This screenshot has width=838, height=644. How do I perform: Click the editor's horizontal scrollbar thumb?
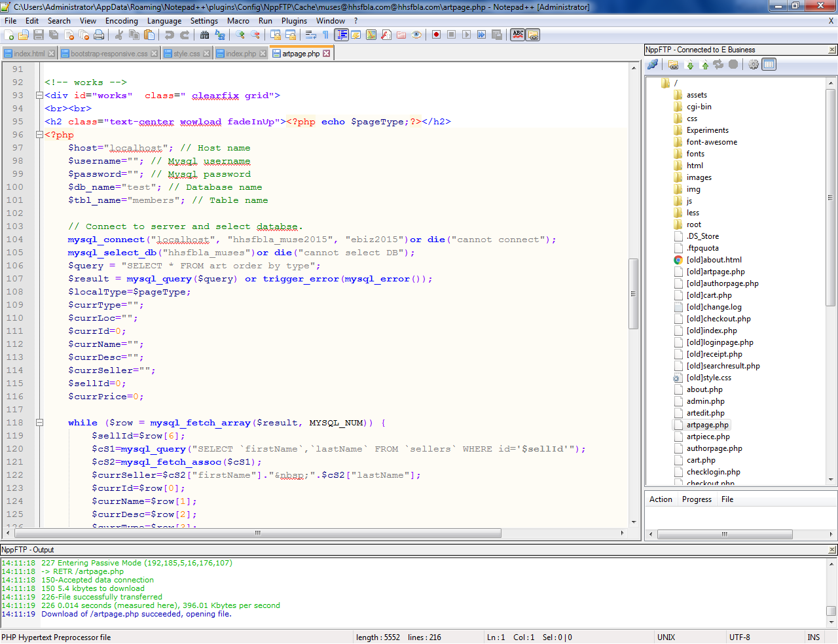258,533
